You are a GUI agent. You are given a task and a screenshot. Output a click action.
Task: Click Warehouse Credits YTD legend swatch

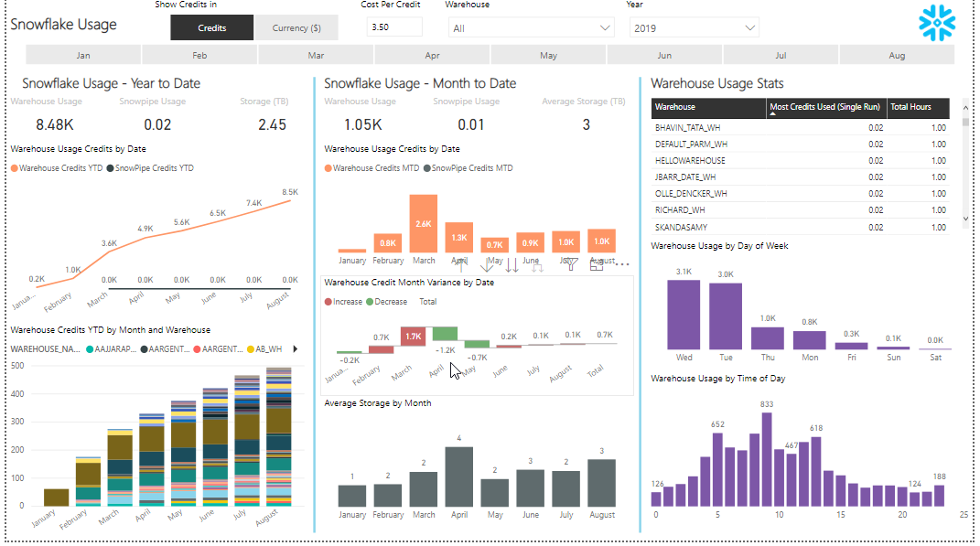click(x=15, y=168)
